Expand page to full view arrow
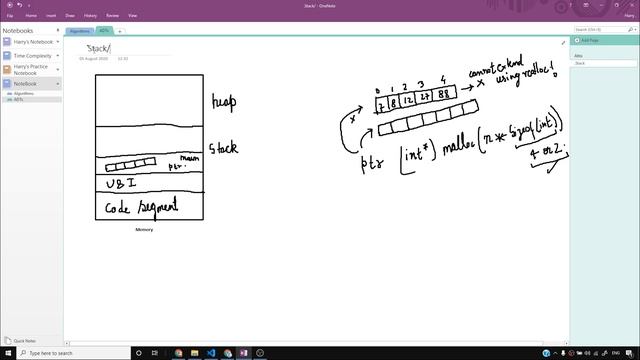The height and width of the screenshot is (360, 640). [563, 42]
